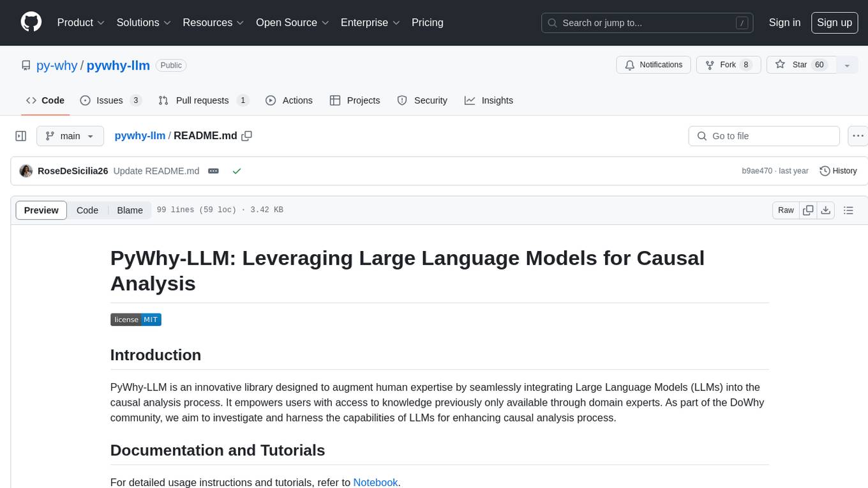868x488 pixels.
Task: Open RoseDeSicilia26 avatar profile
Action: (x=26, y=171)
